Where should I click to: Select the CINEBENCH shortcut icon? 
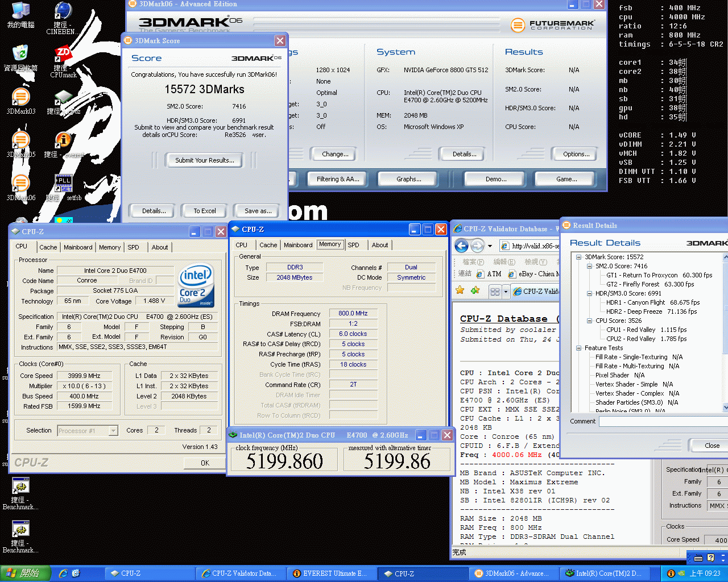(63, 11)
